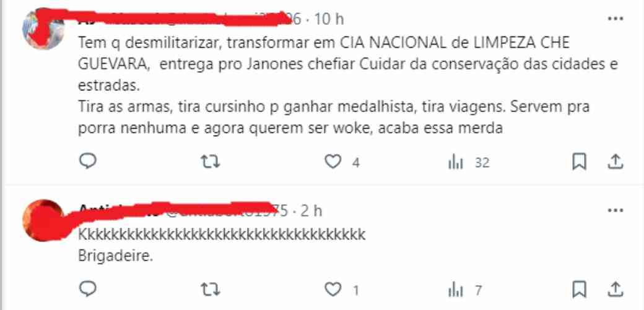The width and height of the screenshot is (644, 310).
Task: Open the first tweet author's avatar
Action: (x=43, y=28)
